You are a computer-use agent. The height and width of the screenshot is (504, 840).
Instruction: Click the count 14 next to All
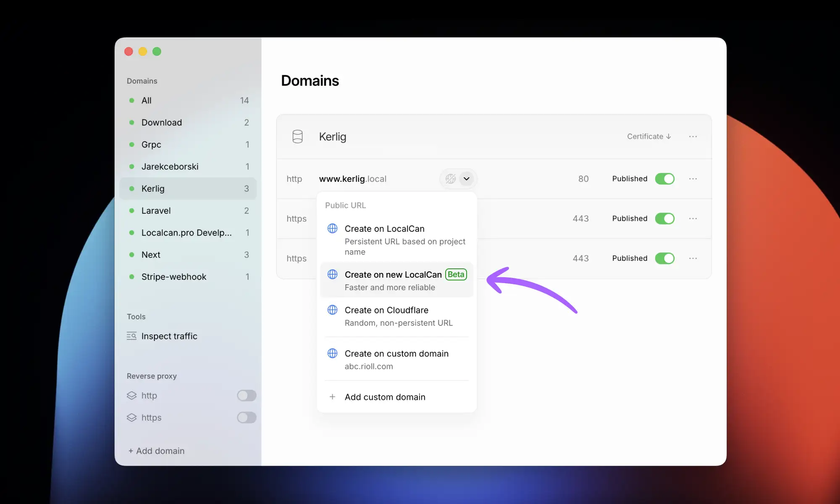pos(244,100)
